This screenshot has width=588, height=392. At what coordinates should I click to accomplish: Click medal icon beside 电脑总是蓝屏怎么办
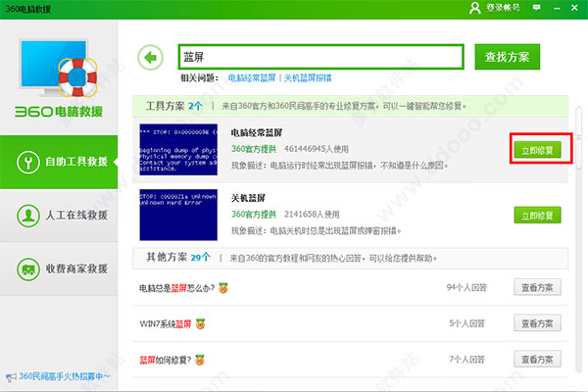(223, 288)
